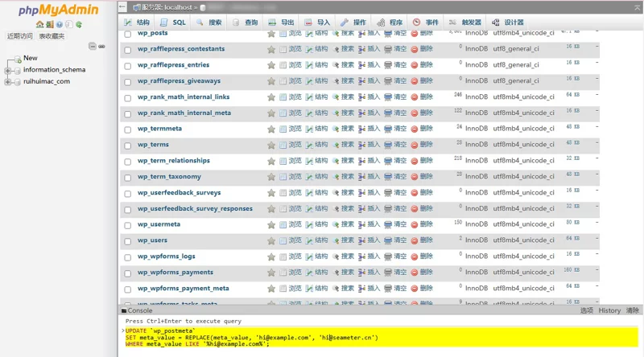Screen dimensions: 644x357
Task: Click structure icon in wp_rank_math_internal_meta row
Action: (x=309, y=113)
